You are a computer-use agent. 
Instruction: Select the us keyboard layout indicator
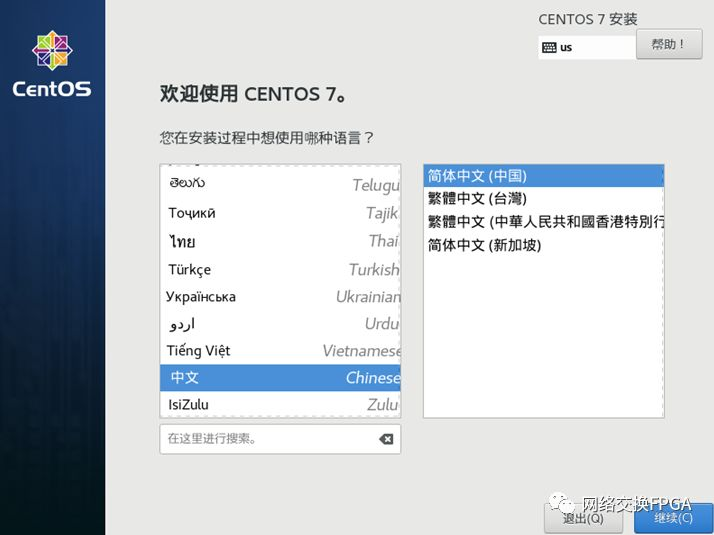tap(586, 47)
